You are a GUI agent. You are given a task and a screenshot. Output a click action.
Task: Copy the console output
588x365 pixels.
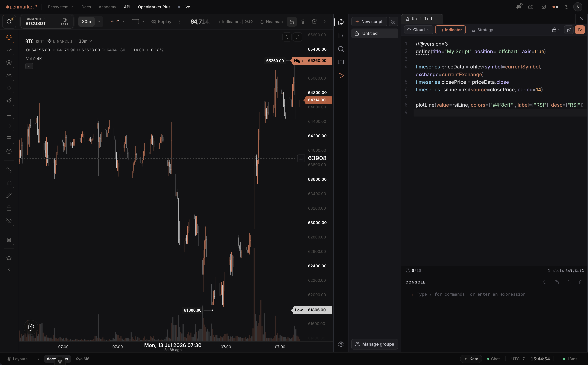557,282
